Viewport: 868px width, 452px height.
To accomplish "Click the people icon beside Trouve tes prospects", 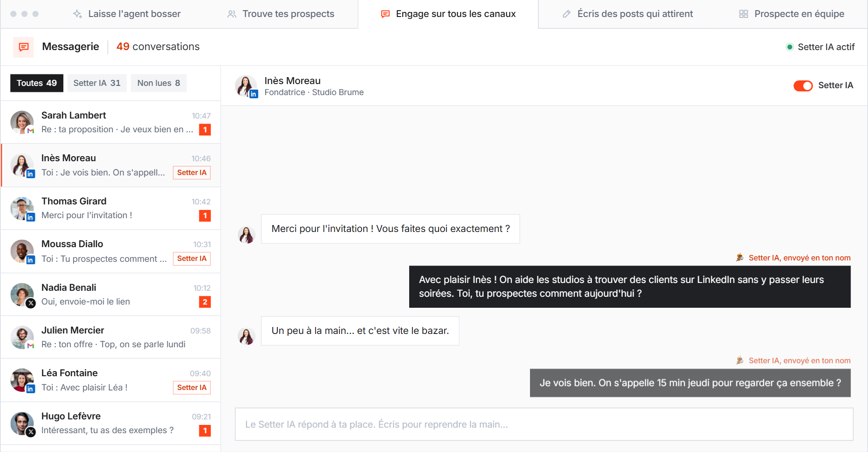I will (231, 14).
